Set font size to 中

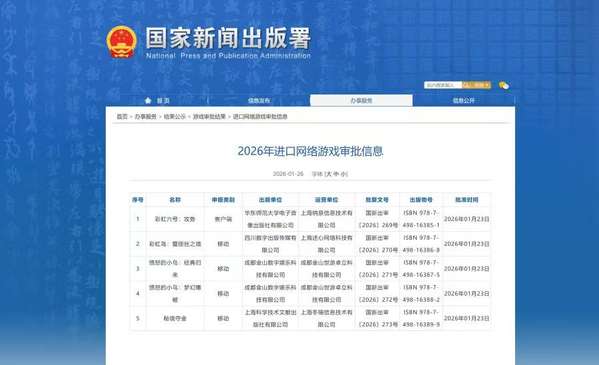(336, 174)
